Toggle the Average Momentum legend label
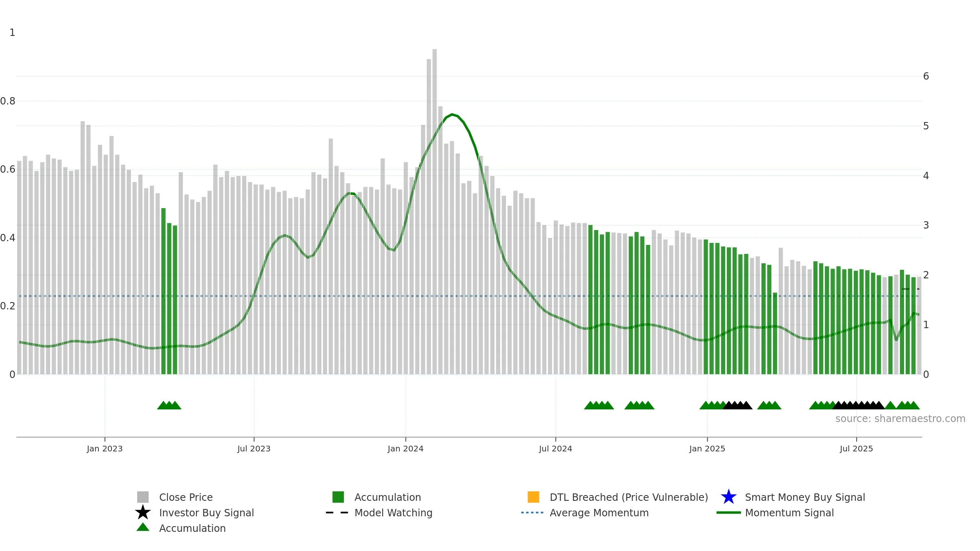 (599, 513)
